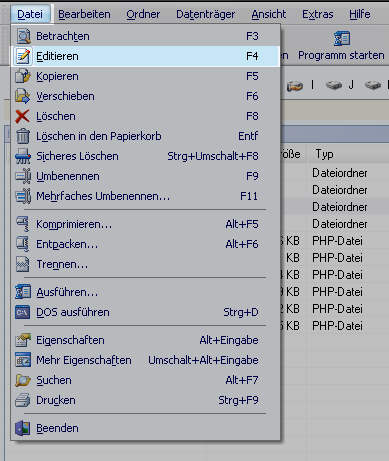Click the Beenden exit icon

point(23,428)
